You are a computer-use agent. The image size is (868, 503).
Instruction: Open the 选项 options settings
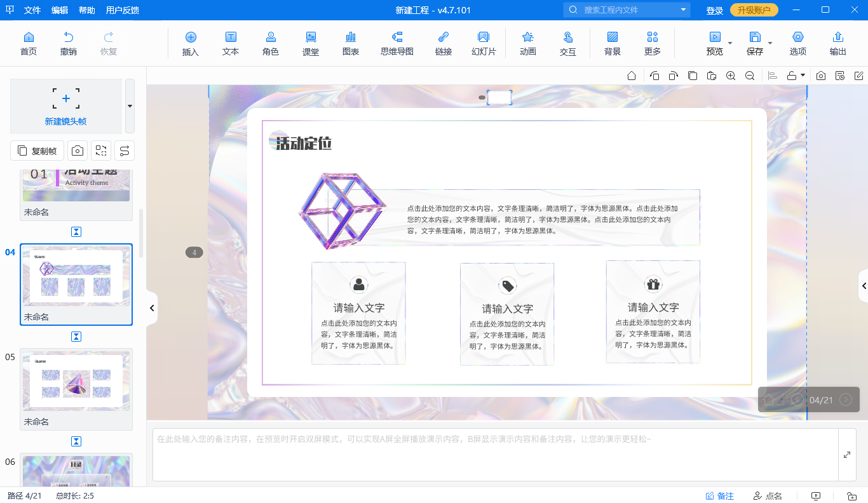pyautogui.click(x=798, y=44)
